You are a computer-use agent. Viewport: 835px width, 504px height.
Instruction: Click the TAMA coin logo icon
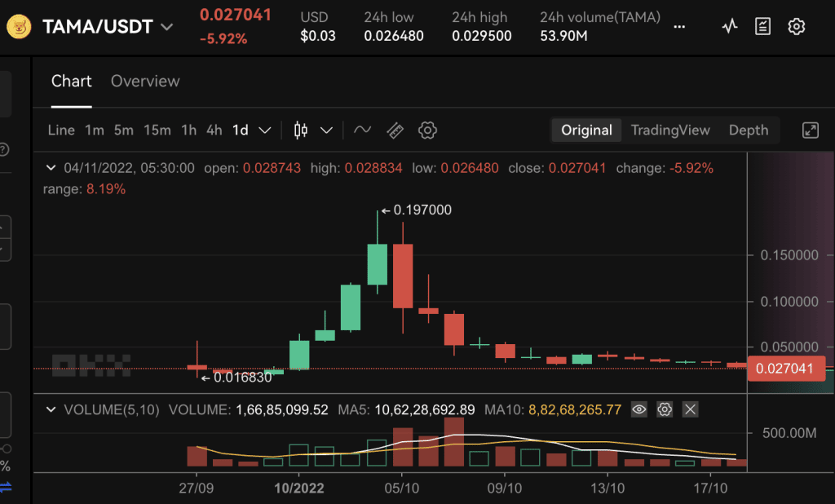[x=19, y=27]
